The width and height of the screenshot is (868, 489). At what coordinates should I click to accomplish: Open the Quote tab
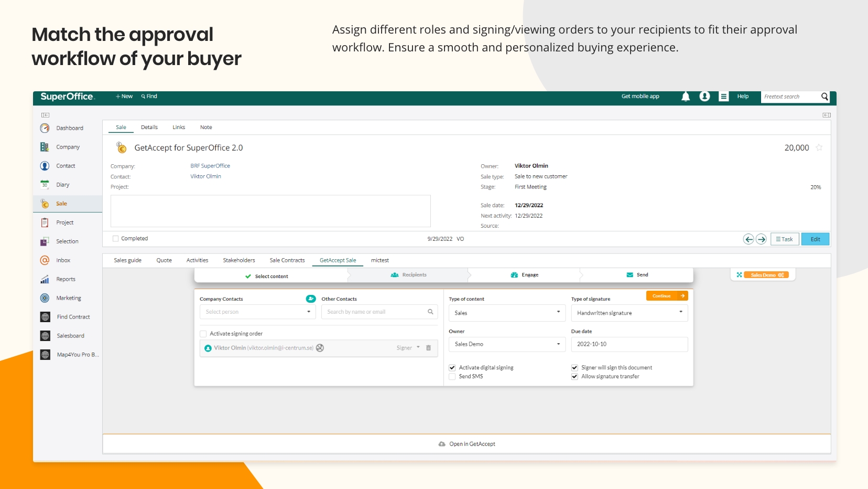tap(164, 260)
